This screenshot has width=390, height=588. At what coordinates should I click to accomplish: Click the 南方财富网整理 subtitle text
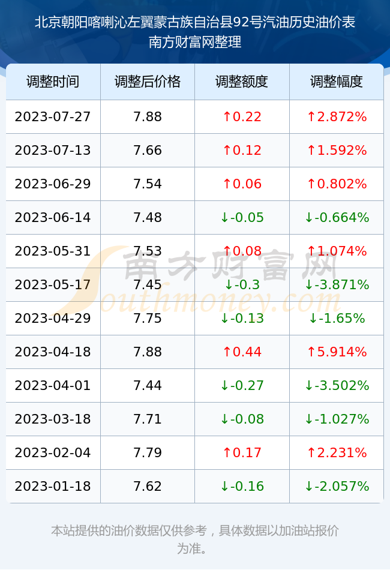click(195, 42)
